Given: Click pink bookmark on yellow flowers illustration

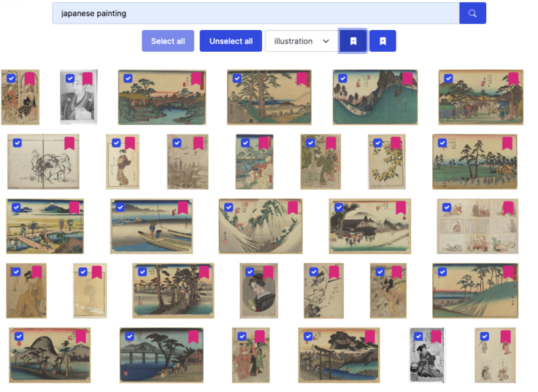Looking at the screenshot, I should point(396,143).
